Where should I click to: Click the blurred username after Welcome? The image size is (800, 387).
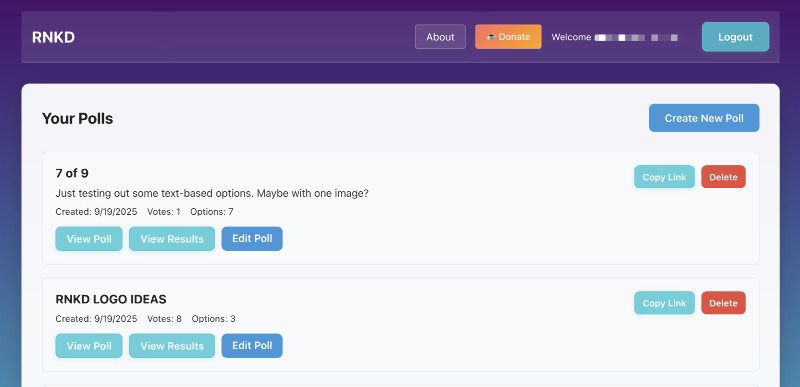click(x=636, y=37)
